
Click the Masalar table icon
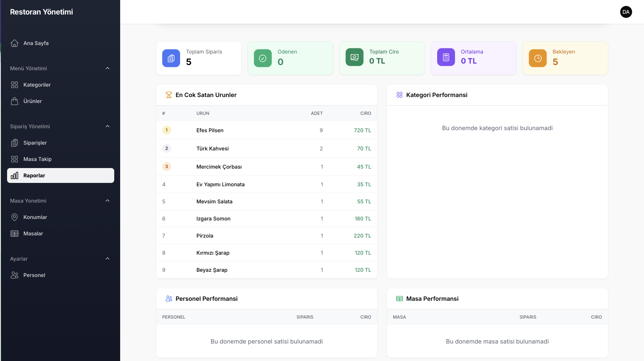point(15,233)
